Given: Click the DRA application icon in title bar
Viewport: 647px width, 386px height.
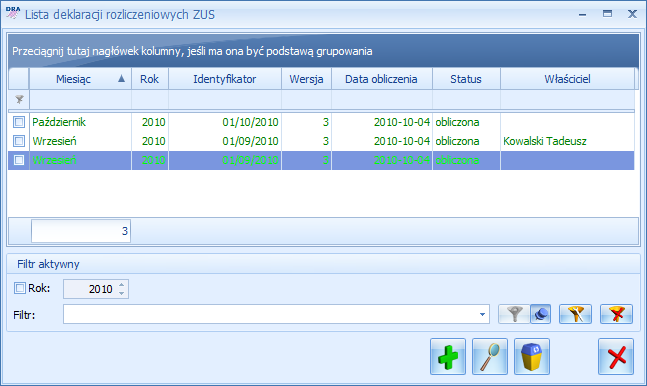Looking at the screenshot, I should pos(13,14).
